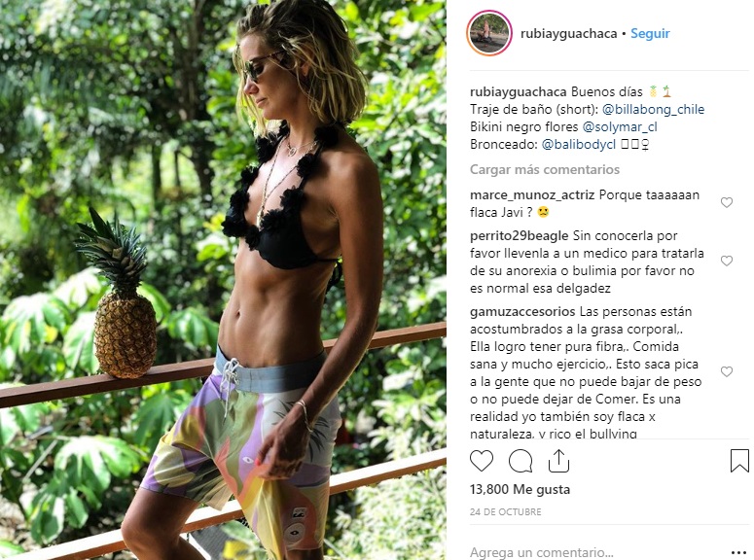Save the post with bookmark icon
Screen dimensions: 754x560
(739, 461)
